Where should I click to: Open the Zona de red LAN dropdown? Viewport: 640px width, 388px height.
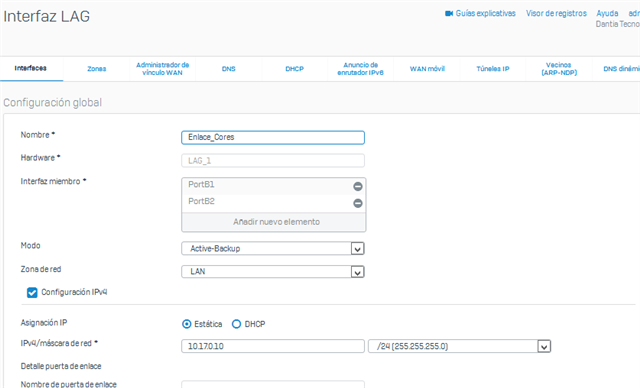coord(273,272)
